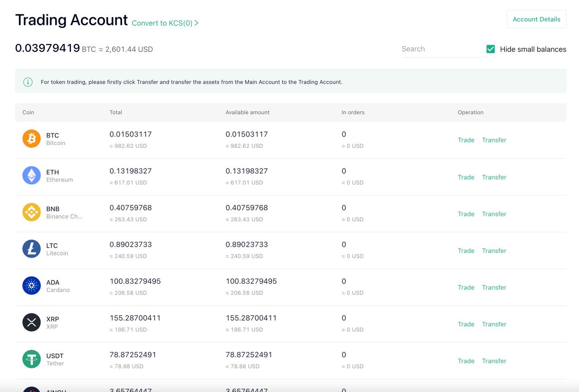Click the Litecoin coin icon
Image resolution: width=579 pixels, height=392 pixels.
click(32, 249)
